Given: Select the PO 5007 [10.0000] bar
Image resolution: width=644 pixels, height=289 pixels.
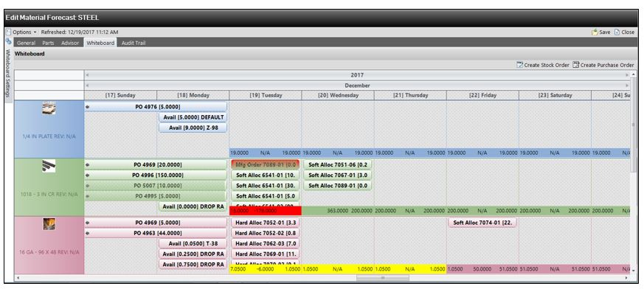Looking at the screenshot, I should (x=156, y=186).
